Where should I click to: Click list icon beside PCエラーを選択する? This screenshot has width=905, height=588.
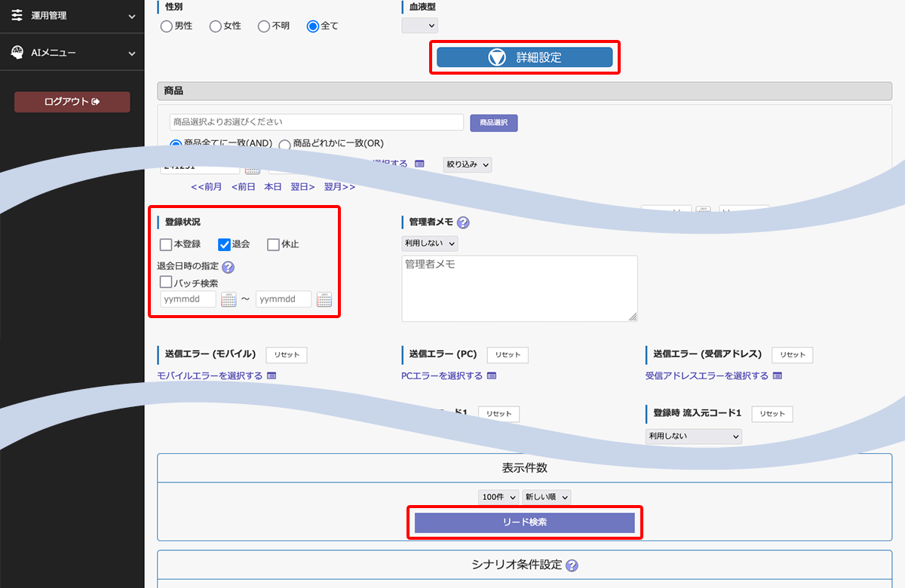(x=492, y=375)
